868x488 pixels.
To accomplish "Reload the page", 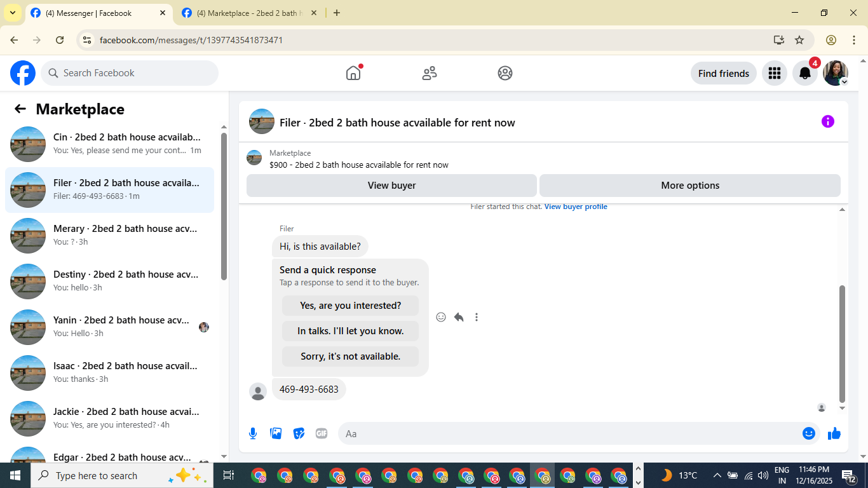I will tap(60, 40).
